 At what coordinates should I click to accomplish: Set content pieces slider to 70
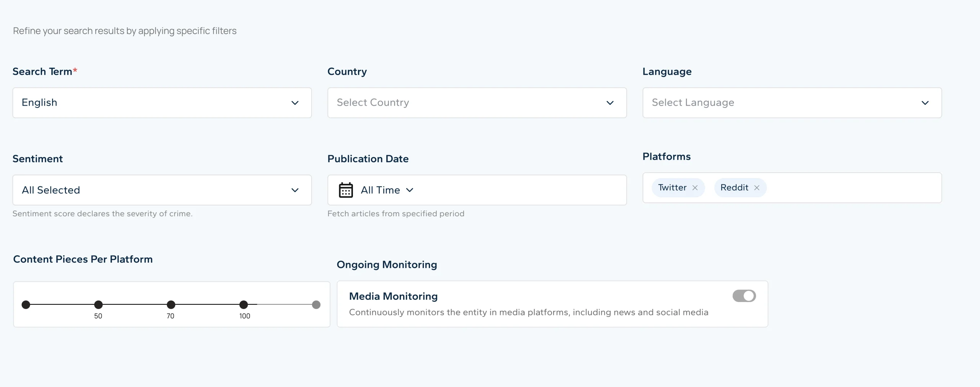(171, 305)
